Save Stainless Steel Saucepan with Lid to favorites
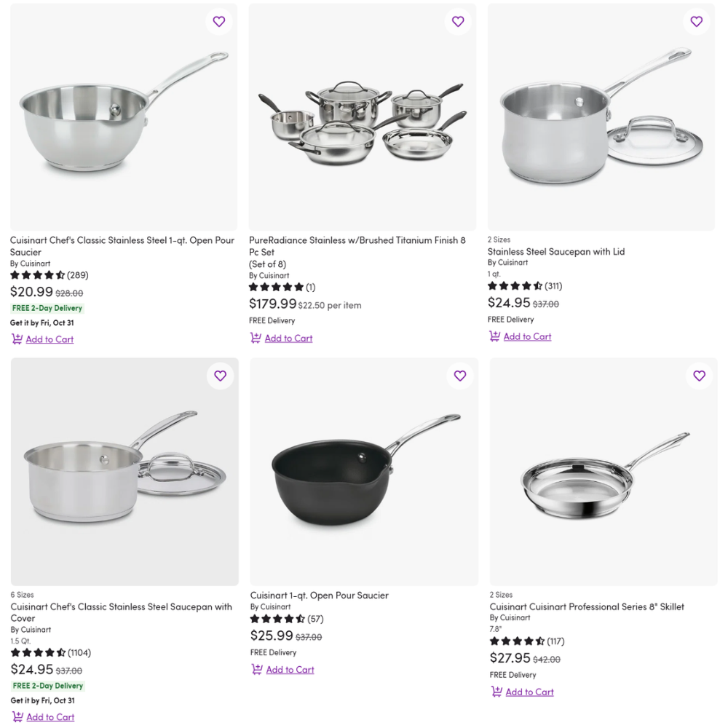Viewport: 728px width, 728px height. click(697, 22)
